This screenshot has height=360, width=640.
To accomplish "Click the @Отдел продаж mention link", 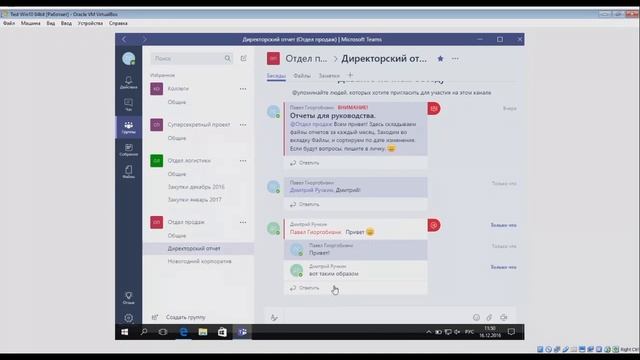I will (x=311, y=124).
